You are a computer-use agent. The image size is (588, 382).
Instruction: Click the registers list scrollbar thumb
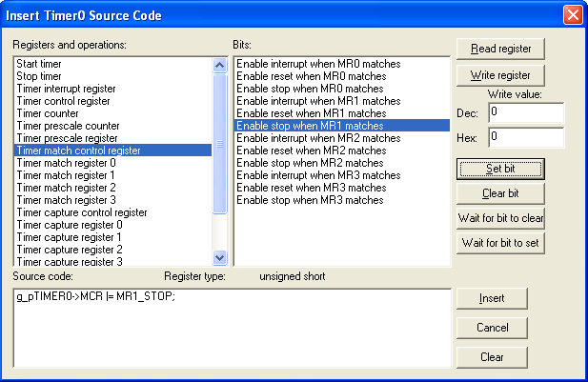(x=220, y=144)
